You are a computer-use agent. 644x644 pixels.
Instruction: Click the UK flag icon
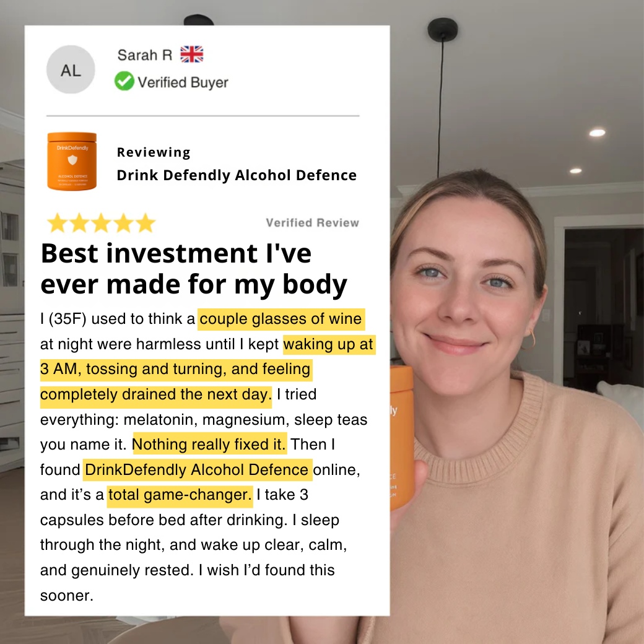click(x=192, y=54)
